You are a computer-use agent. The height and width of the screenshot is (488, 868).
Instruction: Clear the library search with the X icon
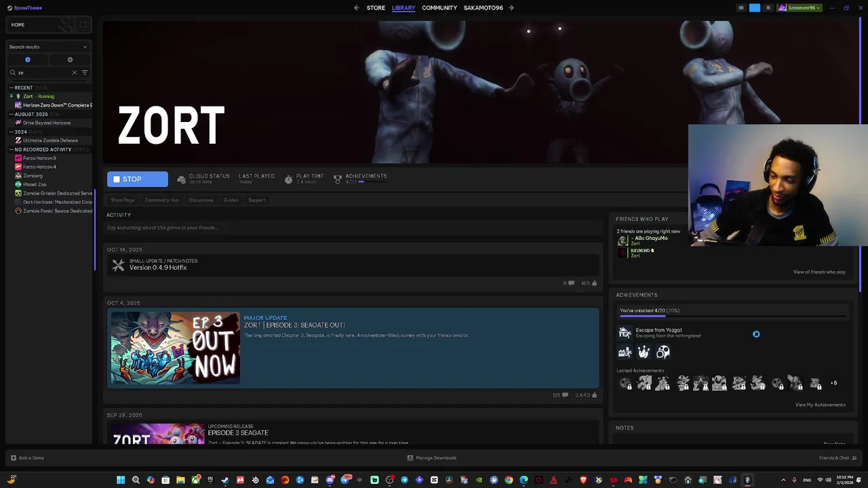[75, 73]
